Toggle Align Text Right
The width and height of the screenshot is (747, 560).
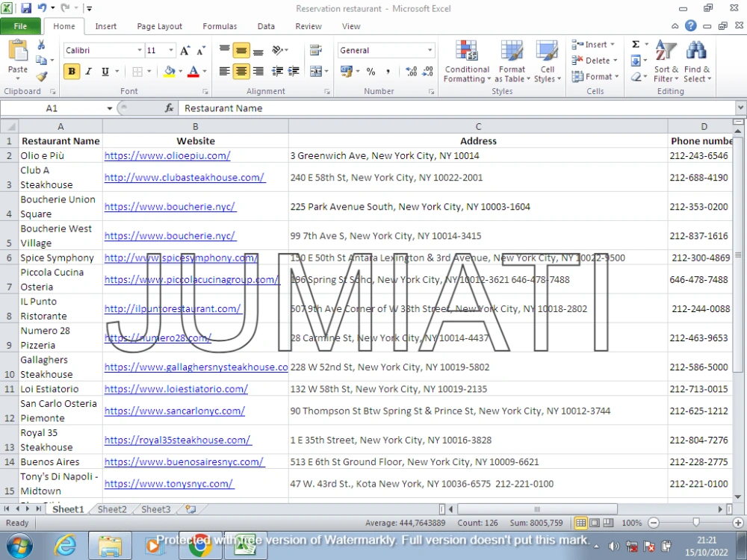point(258,72)
